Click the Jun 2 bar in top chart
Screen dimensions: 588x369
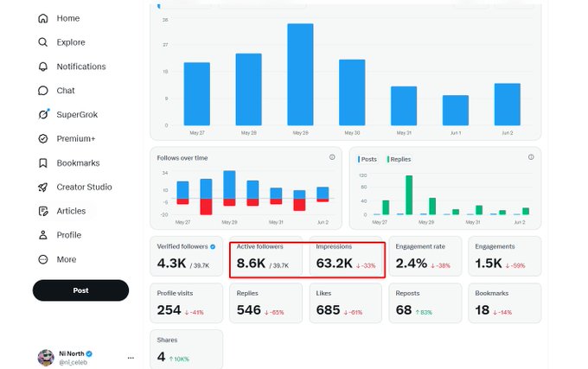pos(508,105)
